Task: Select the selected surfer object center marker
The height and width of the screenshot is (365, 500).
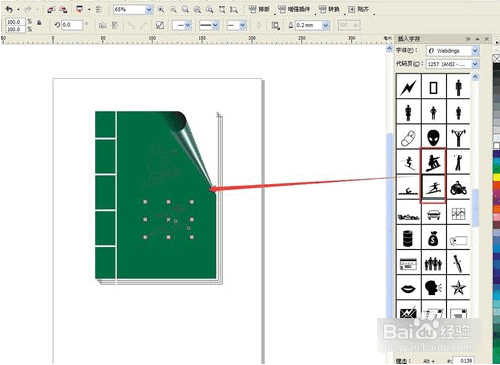Action: (x=168, y=219)
